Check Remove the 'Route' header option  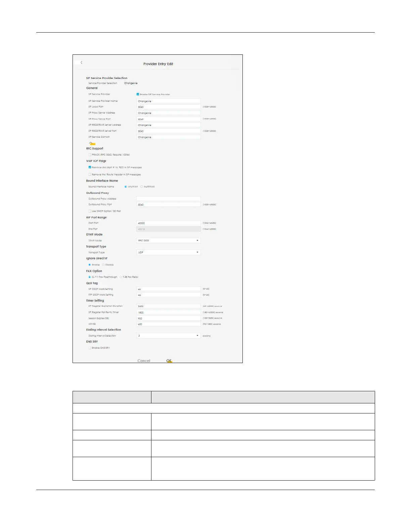click(x=90, y=175)
